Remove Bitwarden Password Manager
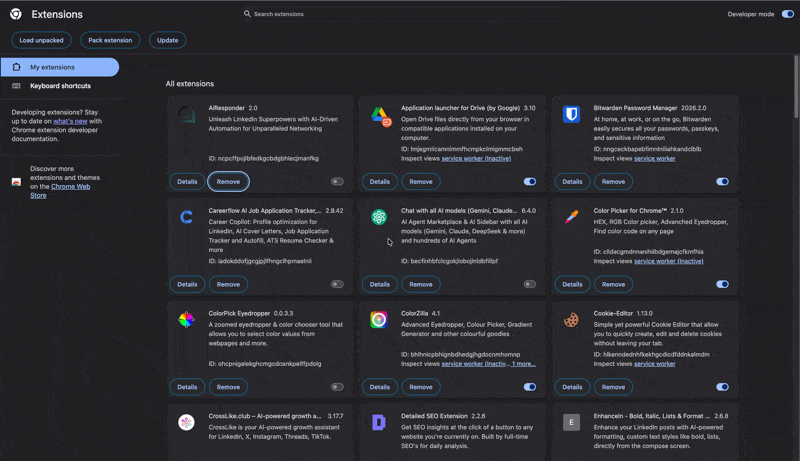 pyautogui.click(x=613, y=182)
